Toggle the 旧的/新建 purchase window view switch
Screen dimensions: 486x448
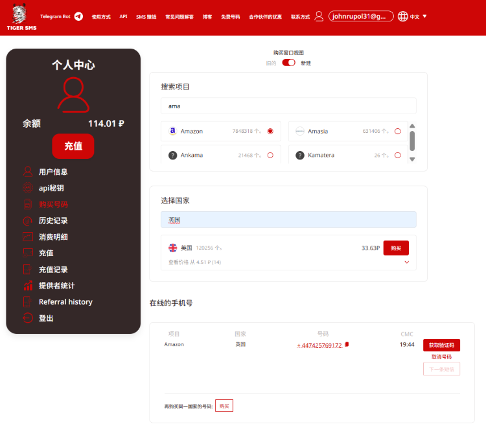click(288, 63)
